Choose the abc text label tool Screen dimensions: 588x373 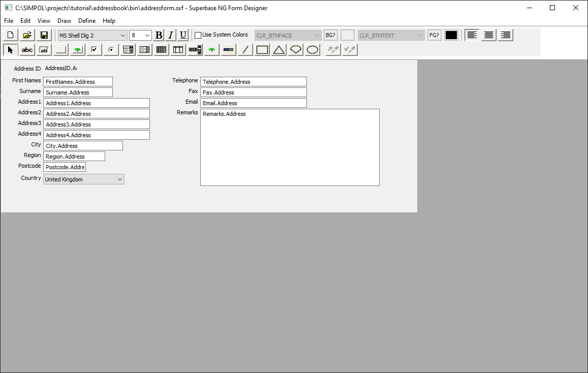click(x=26, y=49)
